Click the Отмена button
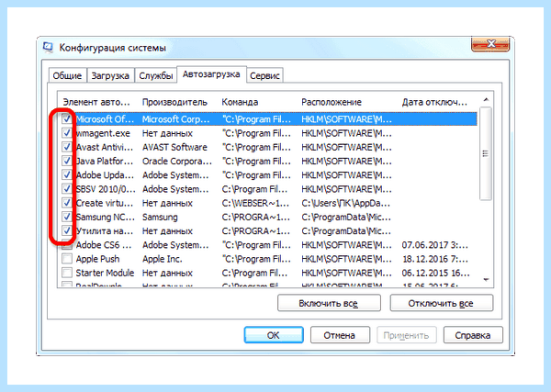 (340, 335)
